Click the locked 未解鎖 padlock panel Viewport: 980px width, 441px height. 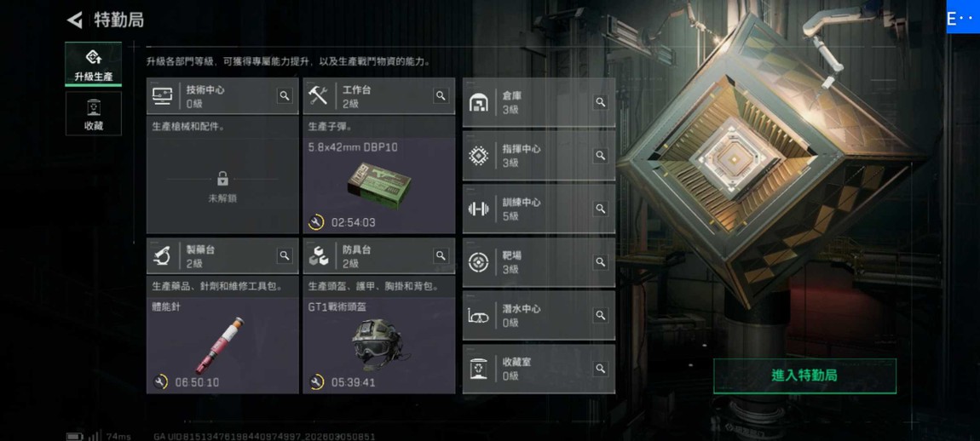click(x=222, y=186)
